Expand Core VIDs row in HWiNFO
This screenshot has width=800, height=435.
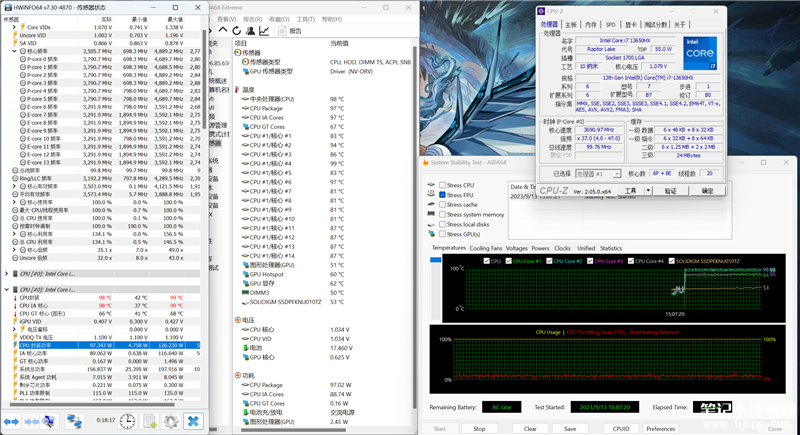point(14,27)
